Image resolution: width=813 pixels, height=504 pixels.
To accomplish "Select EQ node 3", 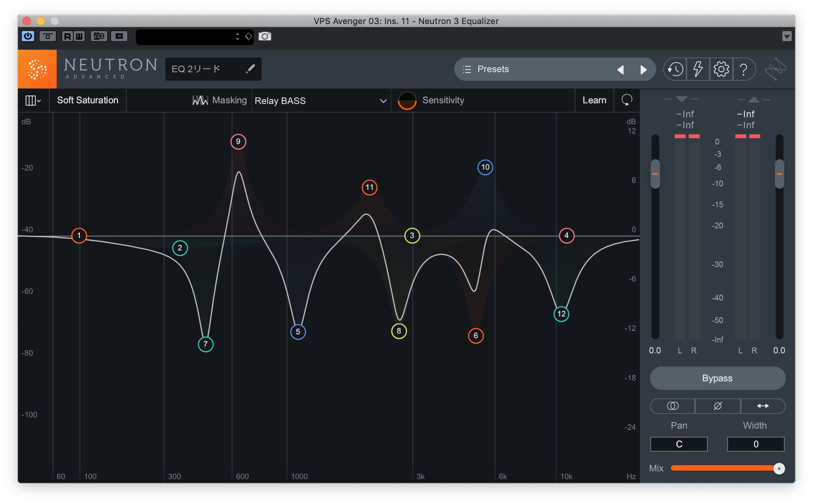I will pyautogui.click(x=412, y=235).
